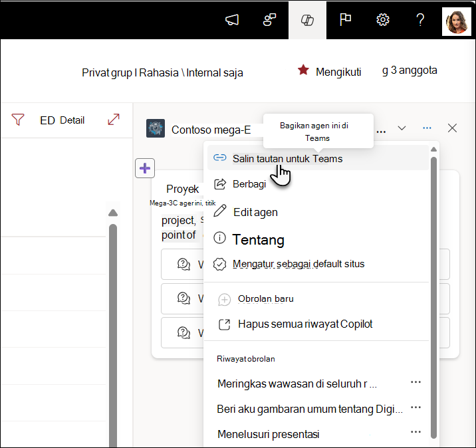Click the dropdown menu scrollbar thumb
The height and width of the screenshot is (448, 476).
point(434,298)
